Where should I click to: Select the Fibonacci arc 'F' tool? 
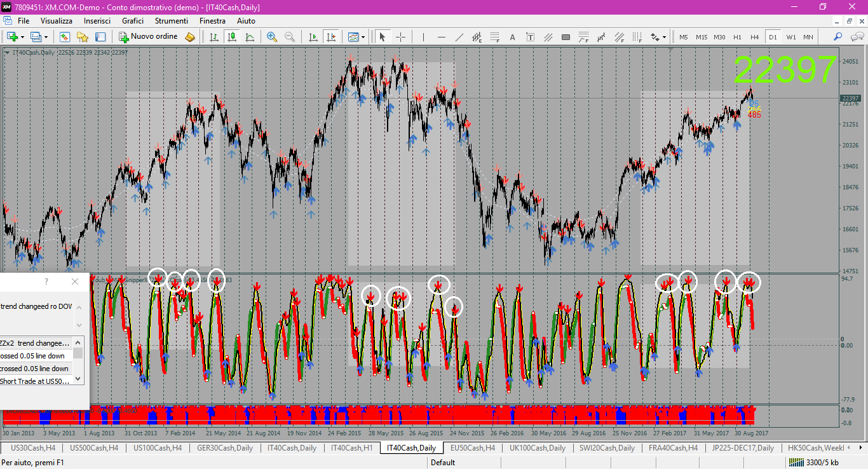583,37
